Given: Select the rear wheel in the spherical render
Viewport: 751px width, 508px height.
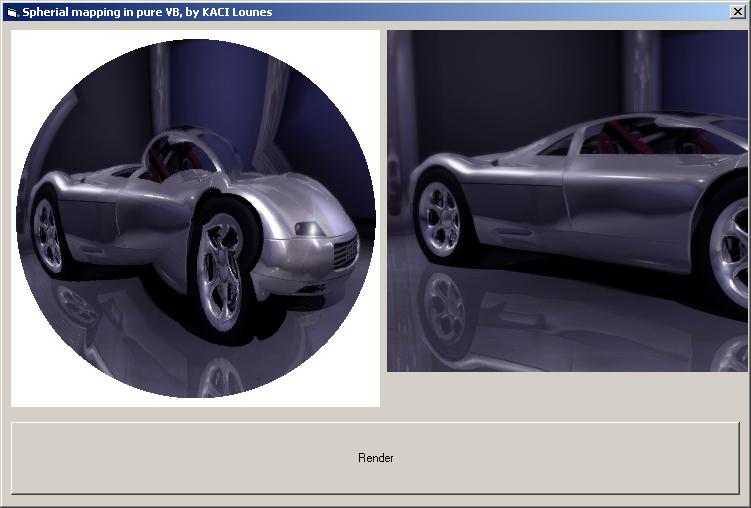Looking at the screenshot, I should click(47, 234).
